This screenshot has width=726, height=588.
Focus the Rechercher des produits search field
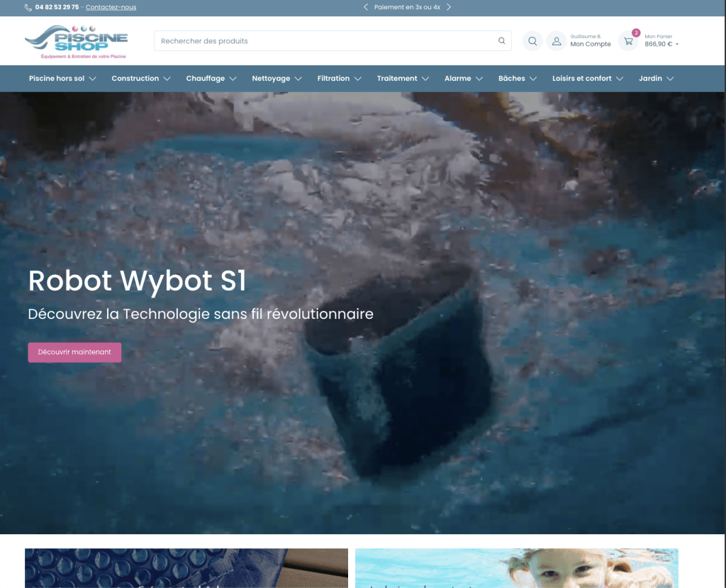click(x=333, y=40)
